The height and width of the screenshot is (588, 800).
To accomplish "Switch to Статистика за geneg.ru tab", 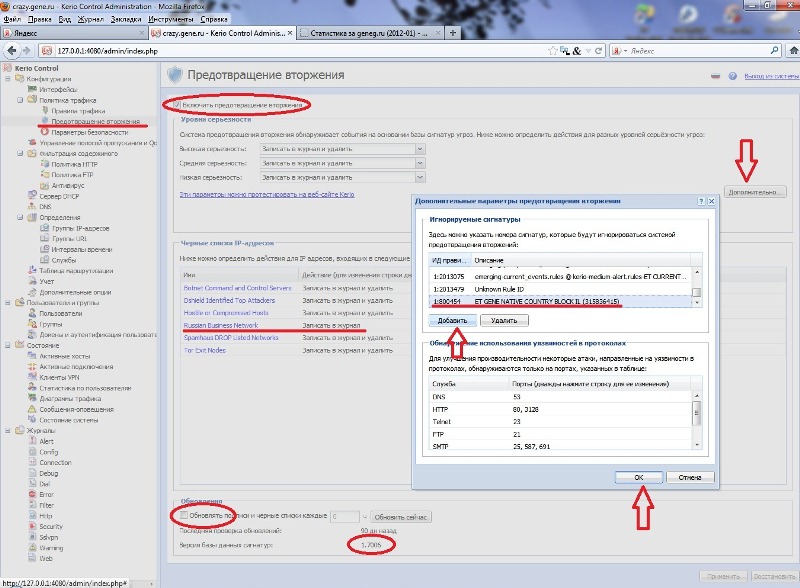I will (x=369, y=33).
